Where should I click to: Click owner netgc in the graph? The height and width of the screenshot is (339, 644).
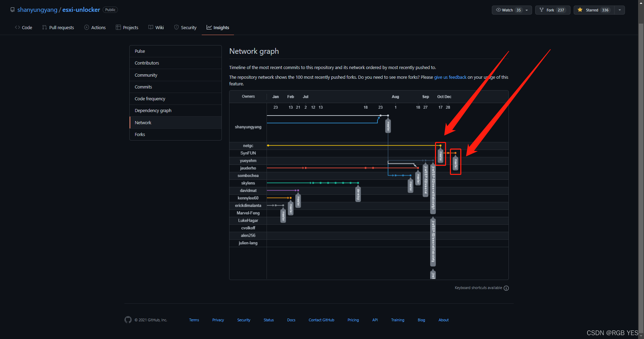[x=248, y=146]
